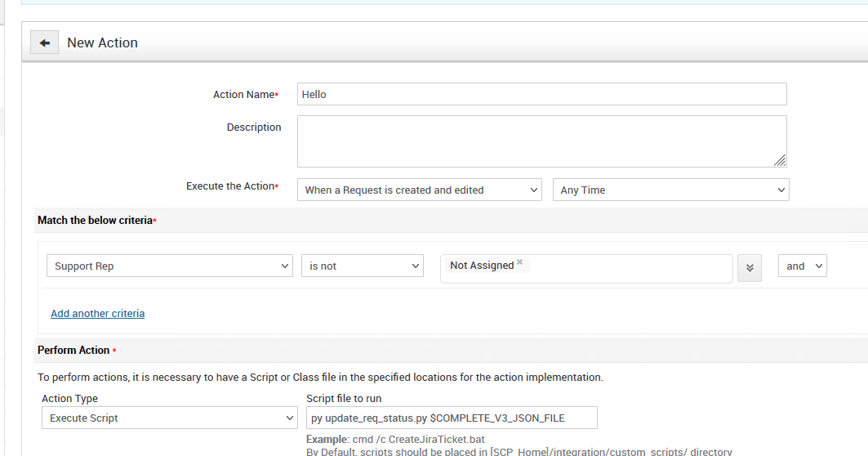This screenshot has height=456, width=868.
Task: Click inside the Description text area
Action: tap(539, 141)
